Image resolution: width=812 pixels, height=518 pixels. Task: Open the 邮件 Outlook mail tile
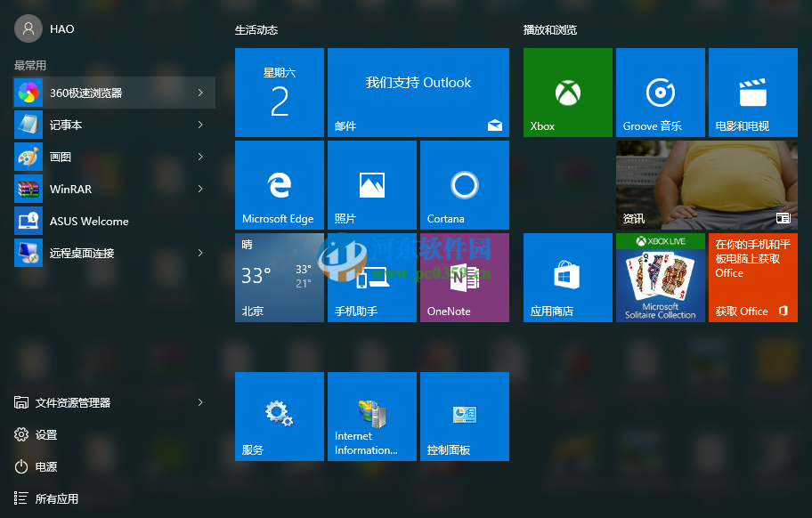pos(418,92)
